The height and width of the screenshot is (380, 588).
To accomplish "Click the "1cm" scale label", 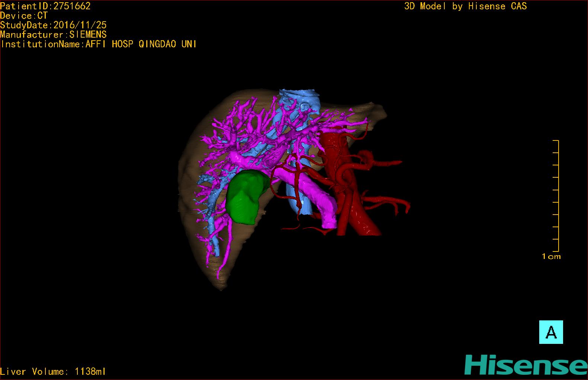I will pyautogui.click(x=551, y=256).
